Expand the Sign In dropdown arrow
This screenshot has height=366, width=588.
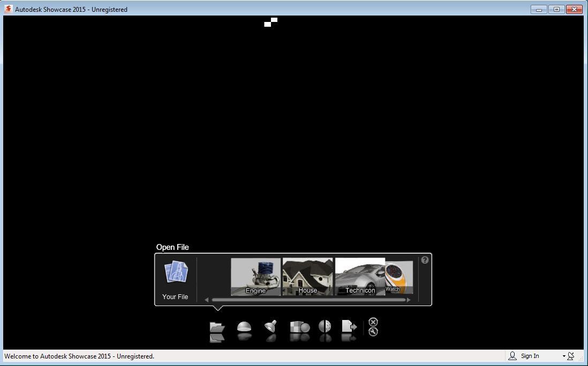(563, 356)
